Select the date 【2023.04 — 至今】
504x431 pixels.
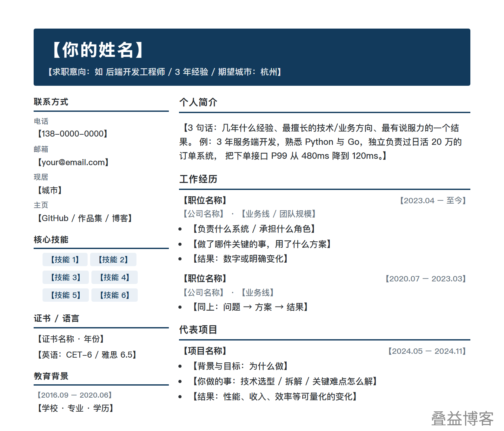pyautogui.click(x=433, y=200)
